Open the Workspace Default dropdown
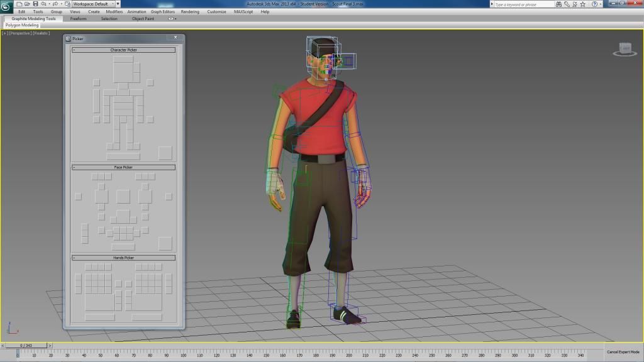The height and width of the screenshot is (362, 644). point(94,4)
